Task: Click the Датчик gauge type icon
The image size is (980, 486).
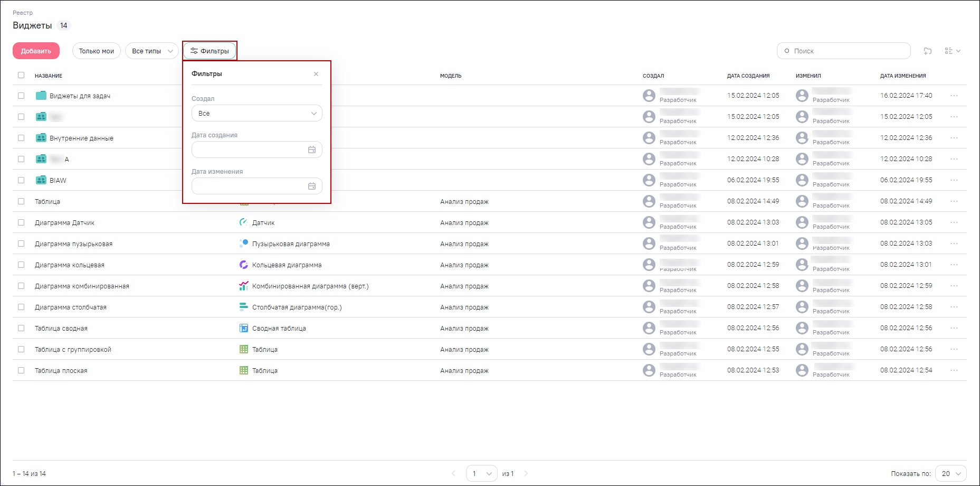Action: pyautogui.click(x=243, y=222)
